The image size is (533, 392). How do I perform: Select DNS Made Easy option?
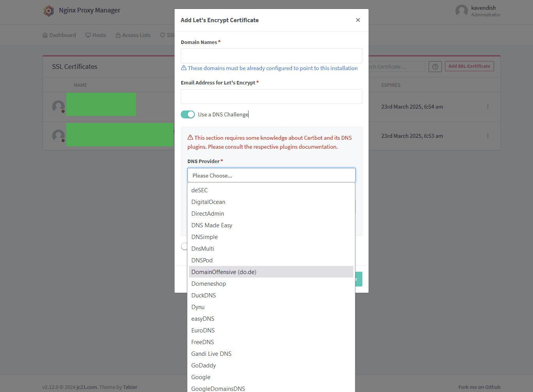click(271, 225)
